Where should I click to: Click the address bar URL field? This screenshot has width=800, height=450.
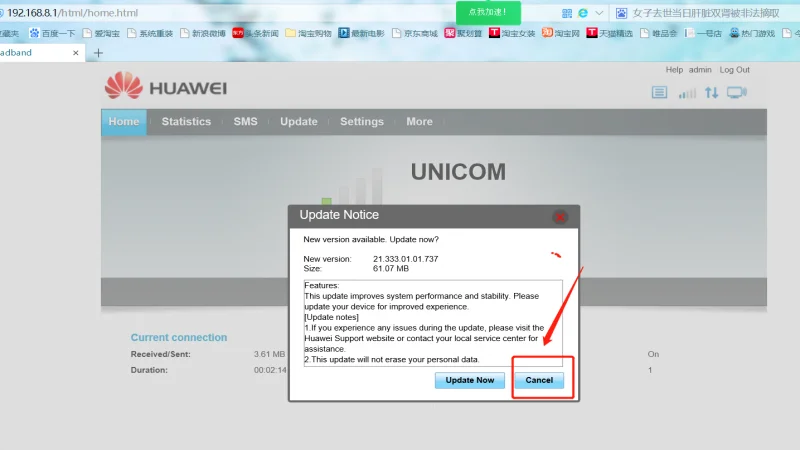coord(230,13)
